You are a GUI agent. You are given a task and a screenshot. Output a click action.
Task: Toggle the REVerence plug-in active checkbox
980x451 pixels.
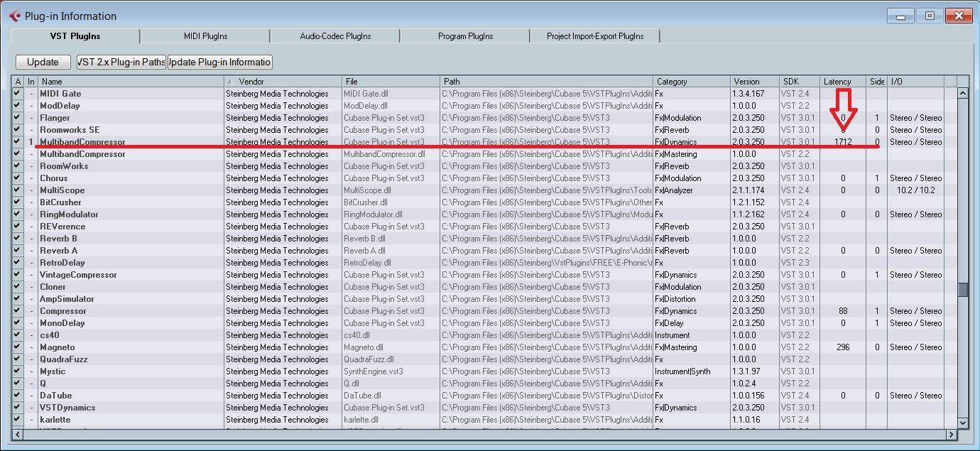(x=17, y=227)
